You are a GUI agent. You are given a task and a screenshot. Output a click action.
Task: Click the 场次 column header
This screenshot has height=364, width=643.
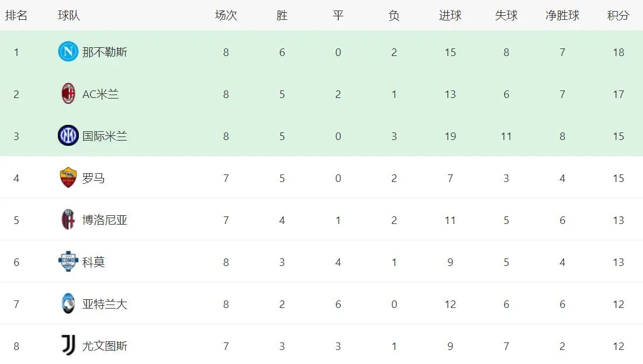[226, 16]
